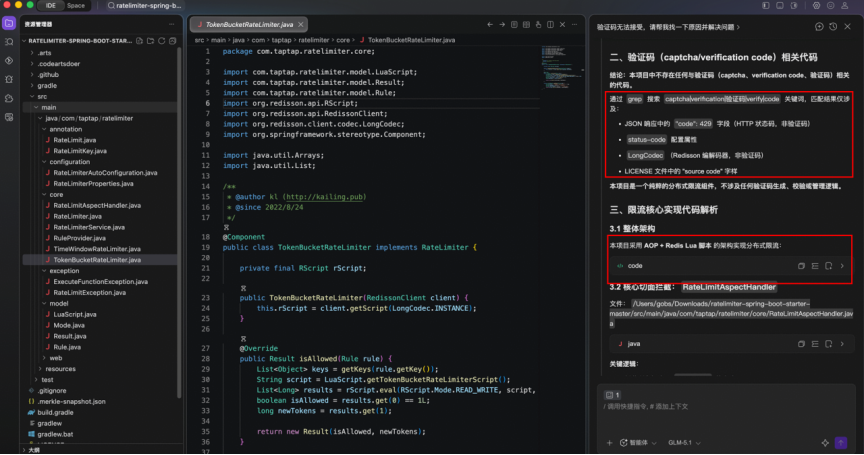Select TokenBucketRateLimiter.java editor tab
This screenshot has height=455, width=864.
pos(249,25)
